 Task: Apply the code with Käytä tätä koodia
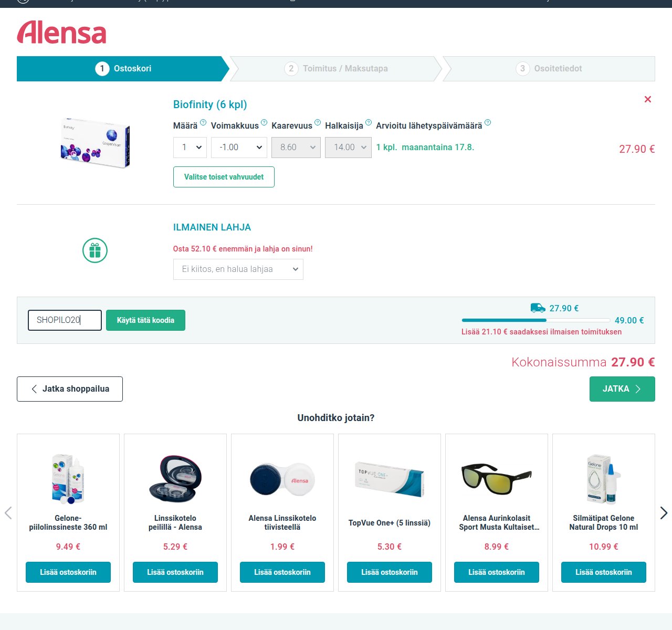(x=145, y=320)
